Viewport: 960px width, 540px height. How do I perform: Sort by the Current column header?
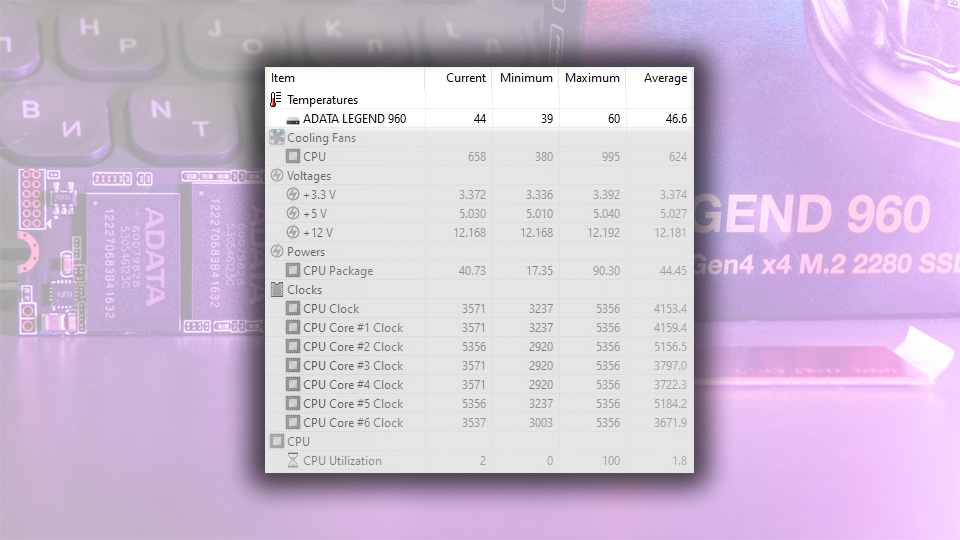click(459, 78)
